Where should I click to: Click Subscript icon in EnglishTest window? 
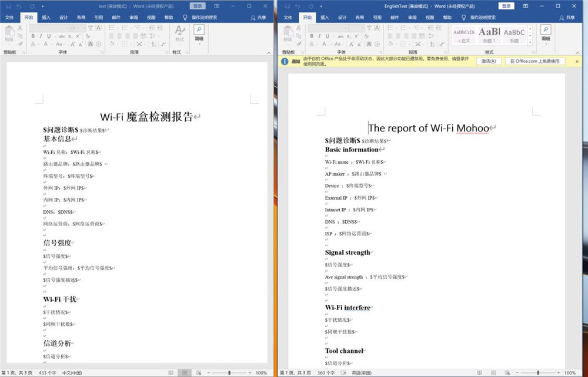point(349,36)
